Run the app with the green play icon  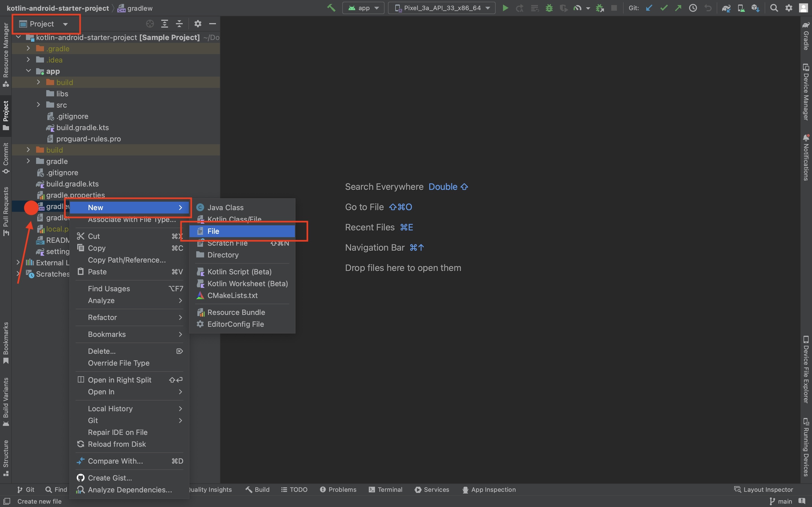[x=505, y=8]
